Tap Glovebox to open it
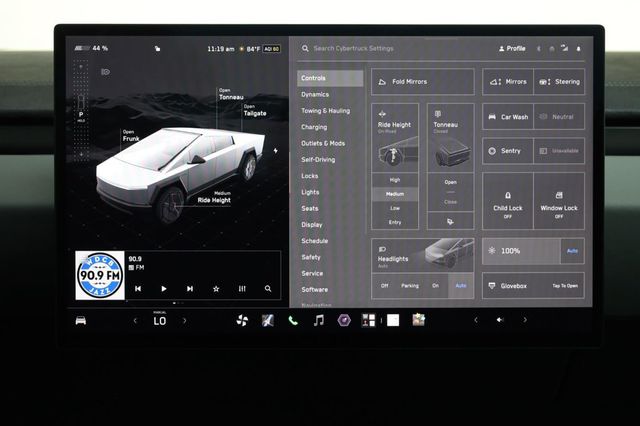The height and width of the screenshot is (426, 640). pos(533,286)
